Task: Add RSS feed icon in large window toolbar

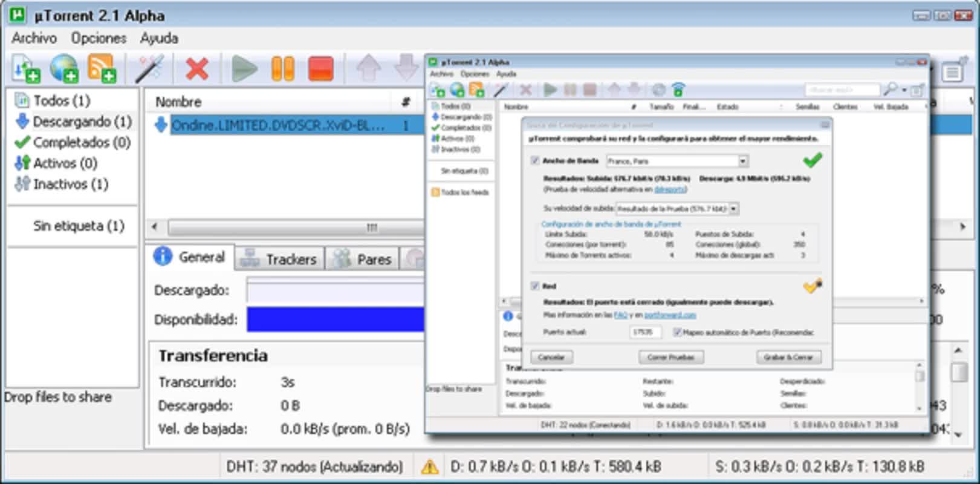Action: tap(102, 68)
